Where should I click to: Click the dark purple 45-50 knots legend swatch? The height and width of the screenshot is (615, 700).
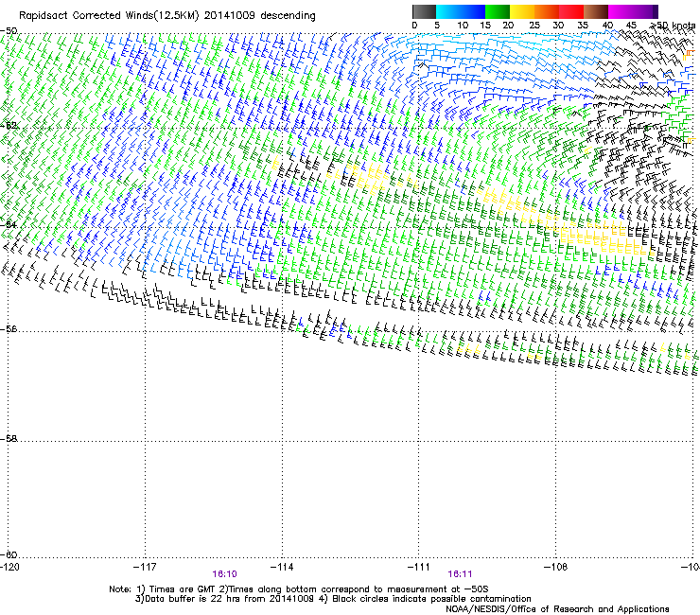[645, 11]
